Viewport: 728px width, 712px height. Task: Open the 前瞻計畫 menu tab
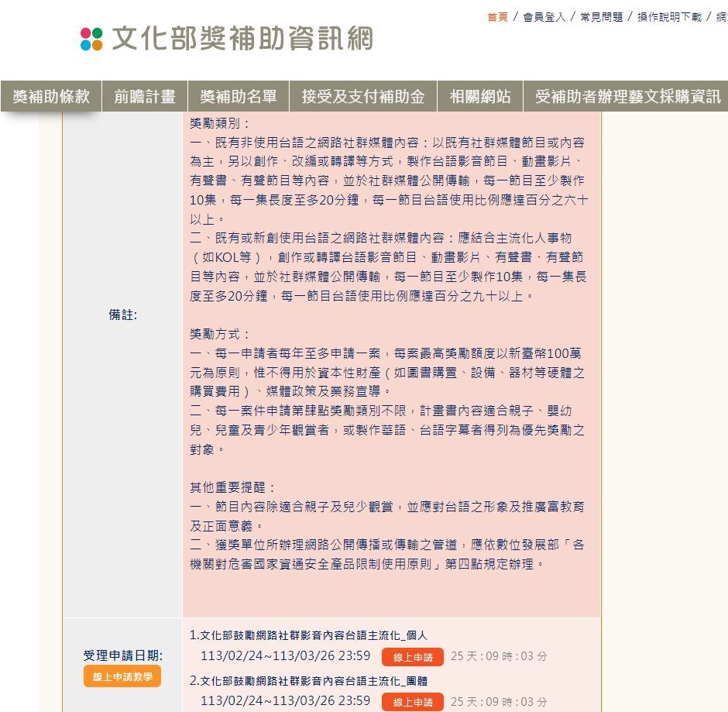145,96
